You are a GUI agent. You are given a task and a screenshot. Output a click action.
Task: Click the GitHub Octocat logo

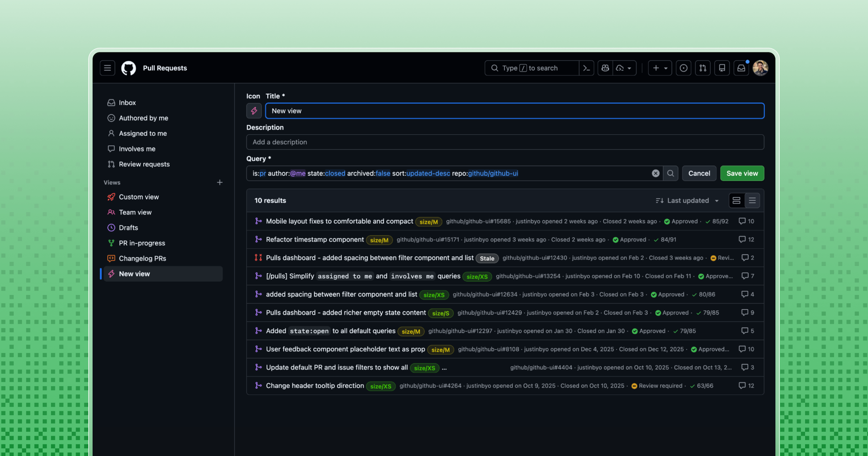pyautogui.click(x=128, y=68)
